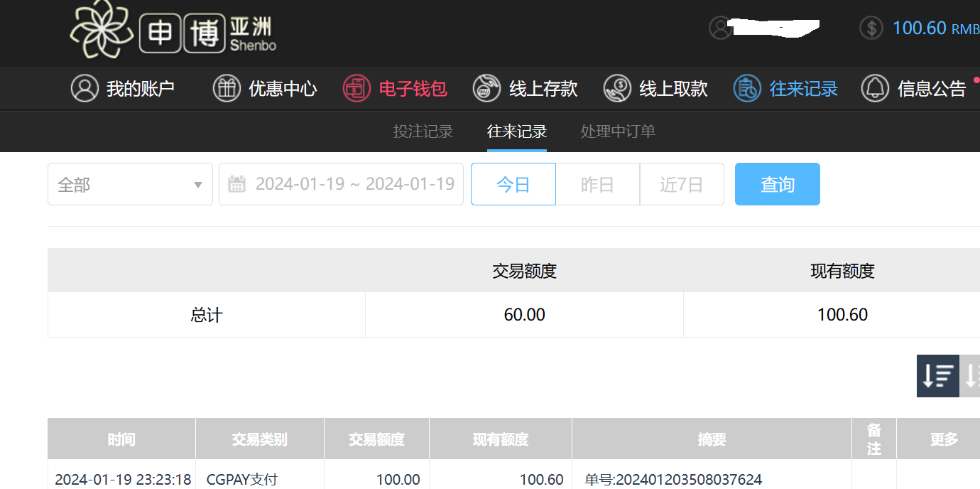Expand the 全部 category dropdown

click(130, 184)
